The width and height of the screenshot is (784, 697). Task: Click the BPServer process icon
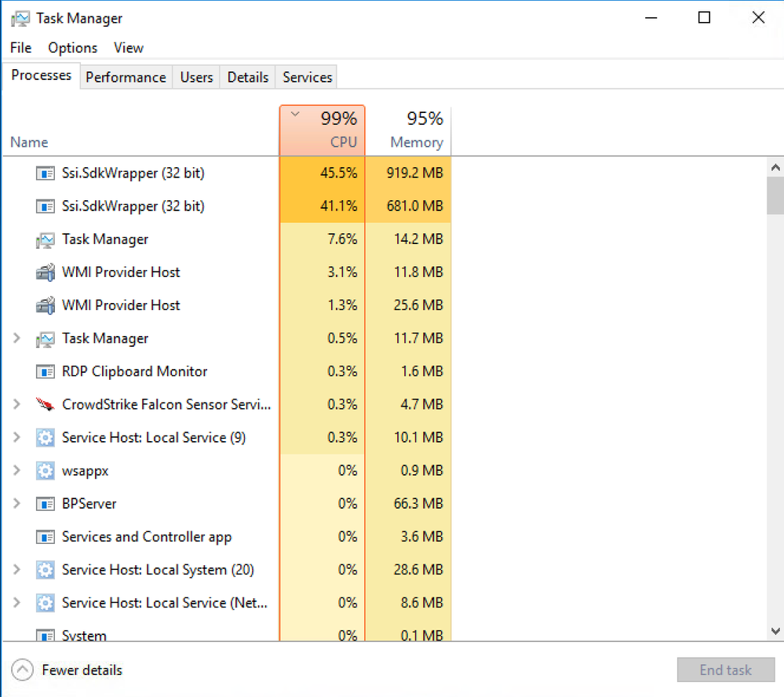tap(45, 504)
